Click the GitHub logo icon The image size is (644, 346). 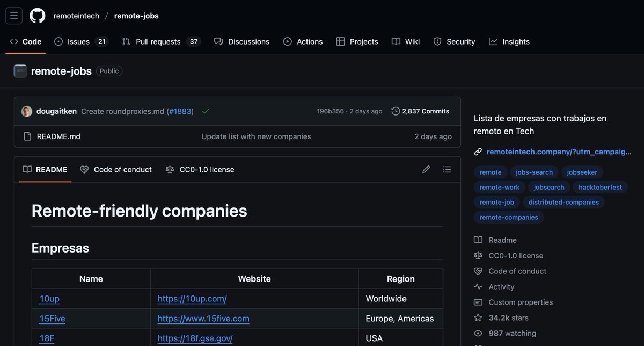(x=38, y=16)
